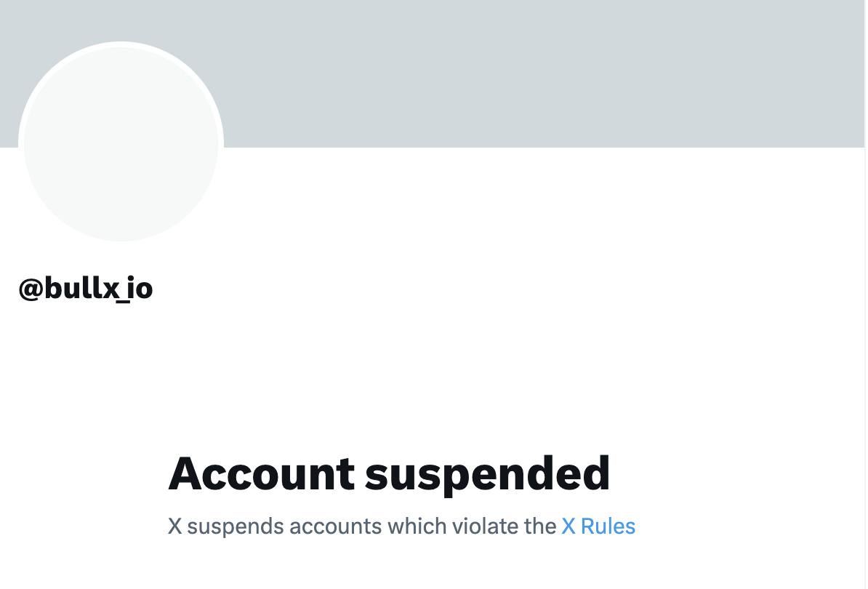Screen dimensions: 868x589
Task: Click "bullx" in the profile handle
Action: click(x=81, y=289)
